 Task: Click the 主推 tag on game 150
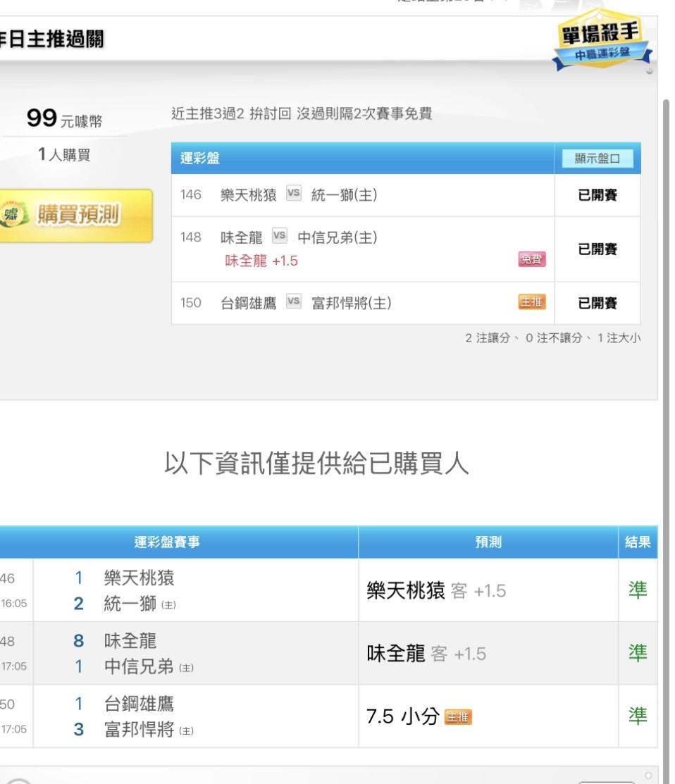coord(531,302)
